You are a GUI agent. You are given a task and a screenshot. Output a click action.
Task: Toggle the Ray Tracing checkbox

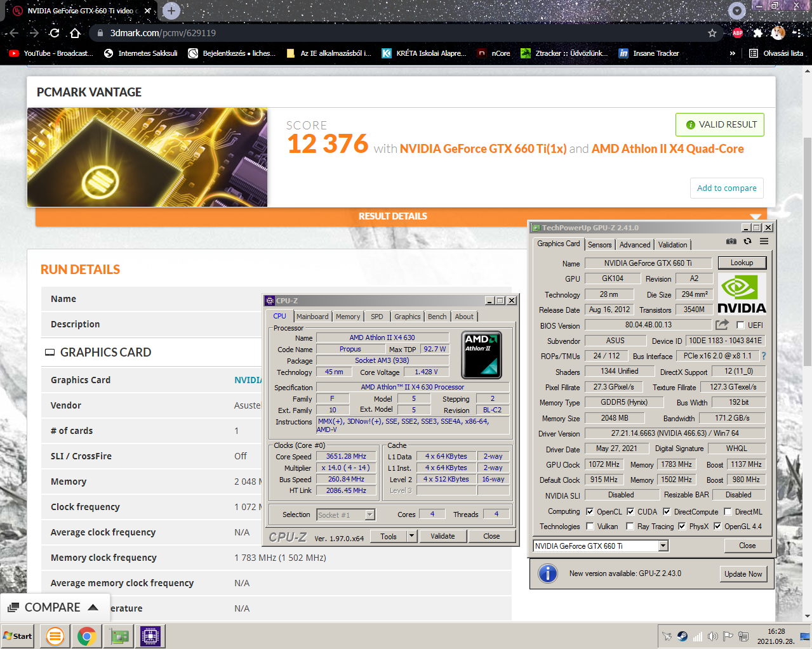[x=630, y=526]
